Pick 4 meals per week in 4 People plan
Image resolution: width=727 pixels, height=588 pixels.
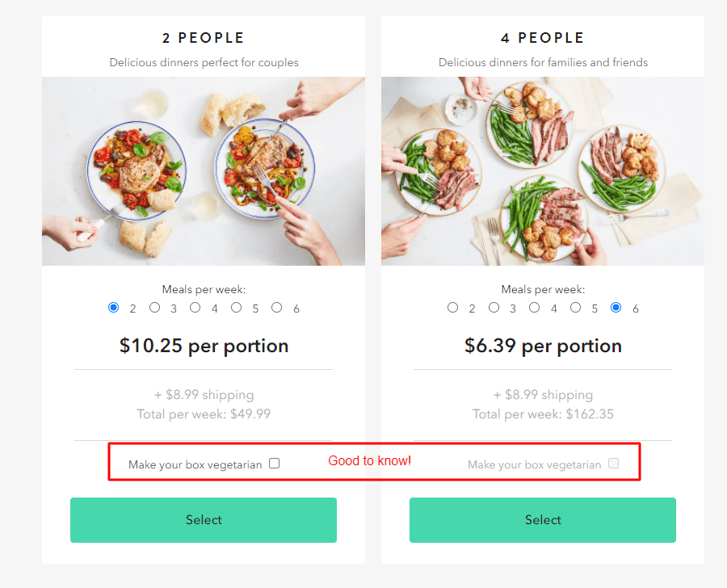click(535, 308)
